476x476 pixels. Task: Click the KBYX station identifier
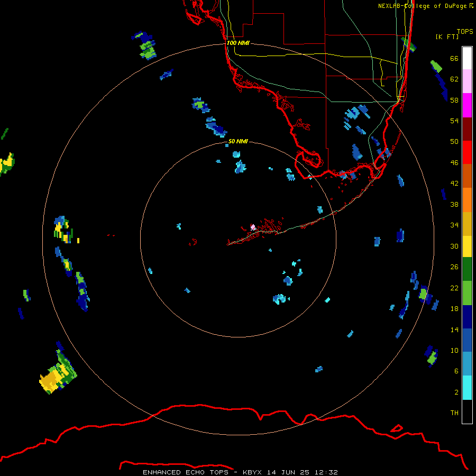(252, 472)
